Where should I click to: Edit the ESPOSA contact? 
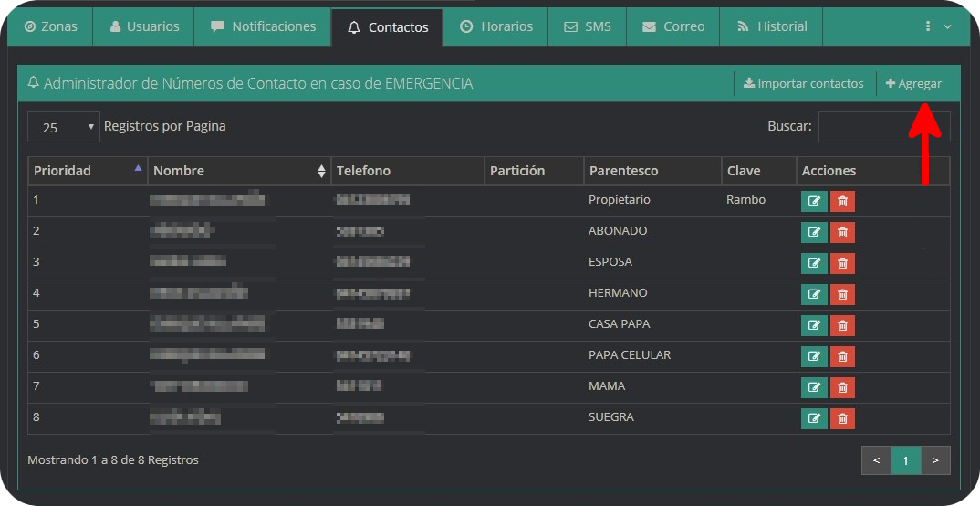tap(814, 263)
